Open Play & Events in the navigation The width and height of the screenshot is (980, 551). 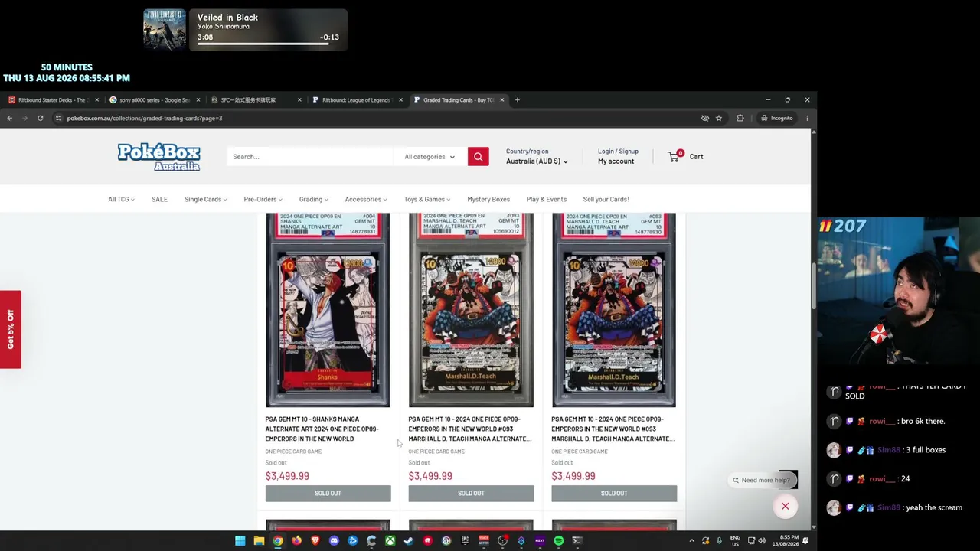click(x=547, y=199)
